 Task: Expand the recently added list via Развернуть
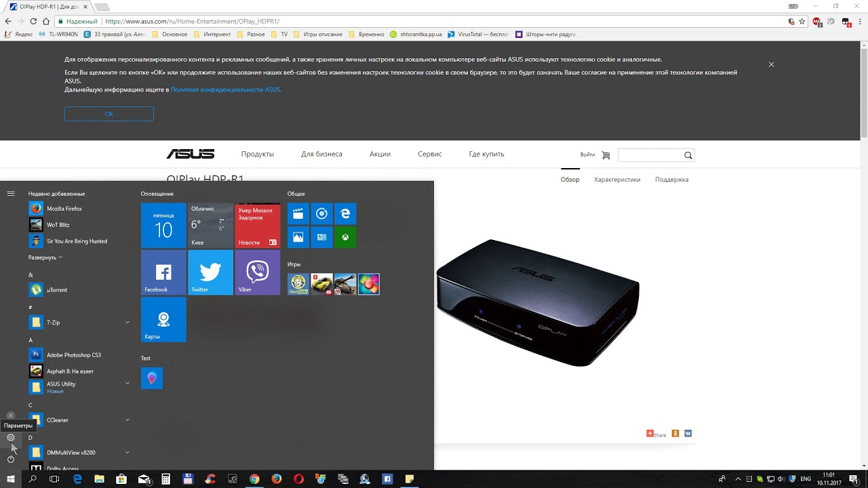(x=45, y=258)
